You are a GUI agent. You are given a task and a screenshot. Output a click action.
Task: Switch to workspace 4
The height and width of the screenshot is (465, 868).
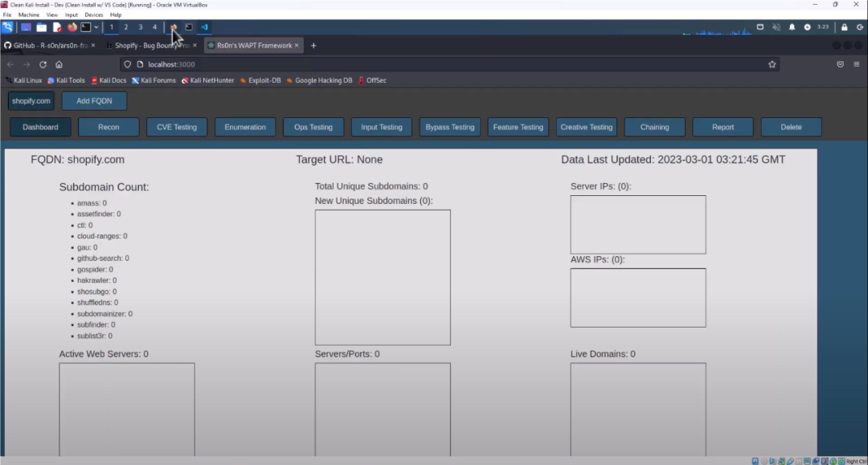[154, 27]
